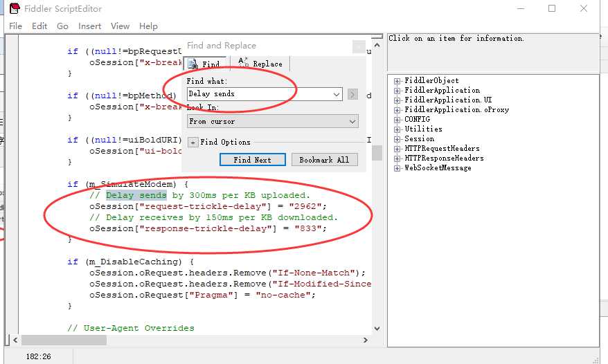
Task: Expand the FiddlerApplication.UI tree node
Action: 397,100
